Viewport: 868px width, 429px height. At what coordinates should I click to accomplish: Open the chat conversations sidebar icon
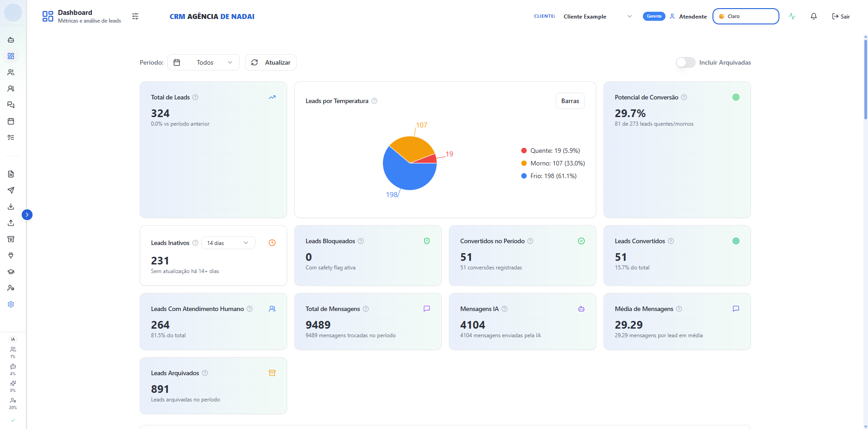click(11, 105)
